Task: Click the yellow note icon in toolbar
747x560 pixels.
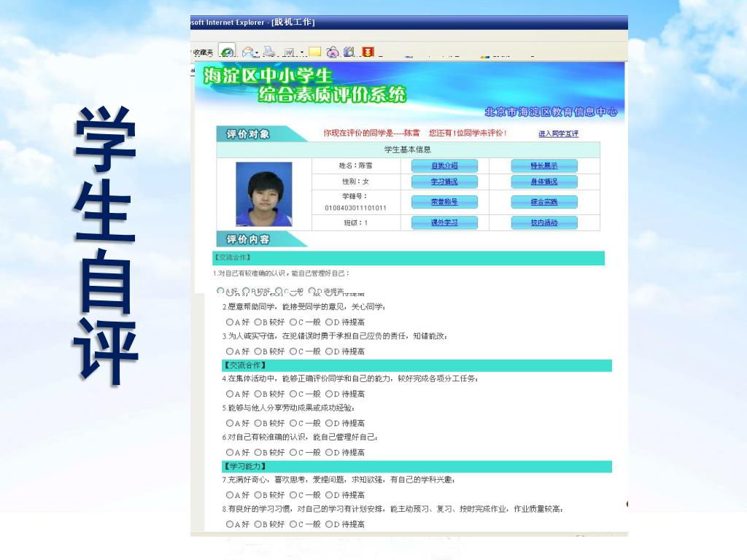Action: (x=315, y=52)
